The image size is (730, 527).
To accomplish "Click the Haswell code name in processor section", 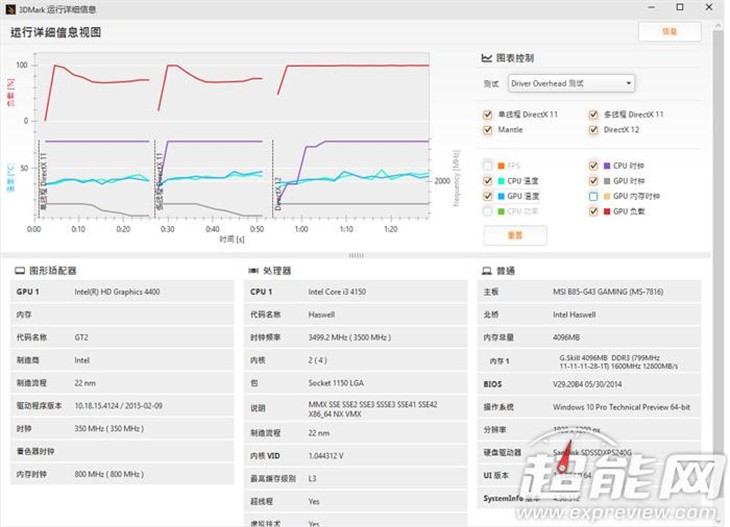I will tap(321, 315).
